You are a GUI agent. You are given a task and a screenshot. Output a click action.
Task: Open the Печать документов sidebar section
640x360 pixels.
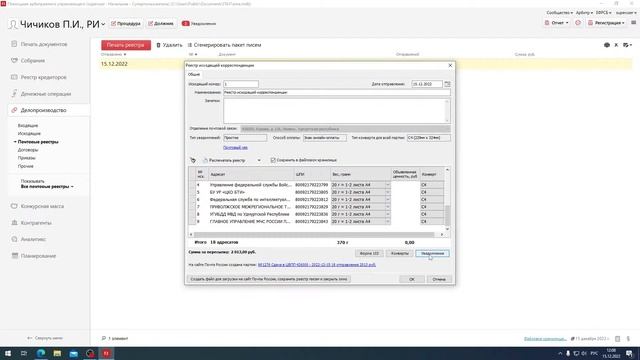(44, 44)
